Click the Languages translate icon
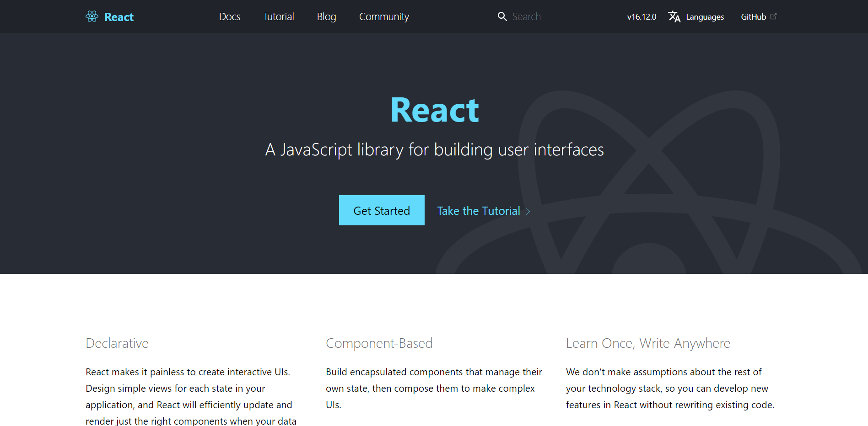This screenshot has width=868, height=426. point(674,16)
